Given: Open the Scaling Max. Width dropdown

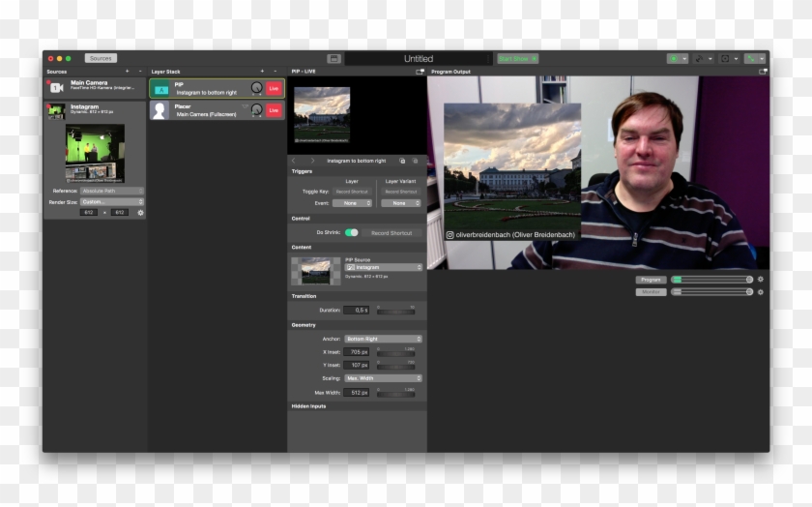Looking at the screenshot, I should (383, 378).
